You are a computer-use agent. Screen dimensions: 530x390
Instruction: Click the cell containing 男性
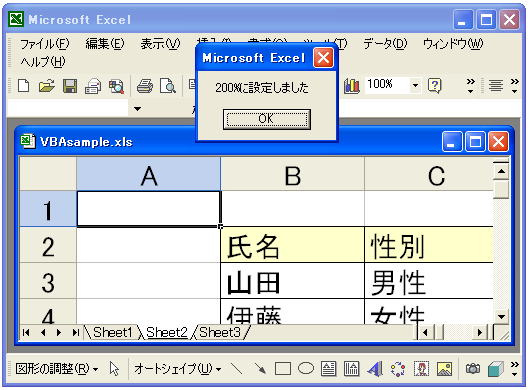[429, 282]
